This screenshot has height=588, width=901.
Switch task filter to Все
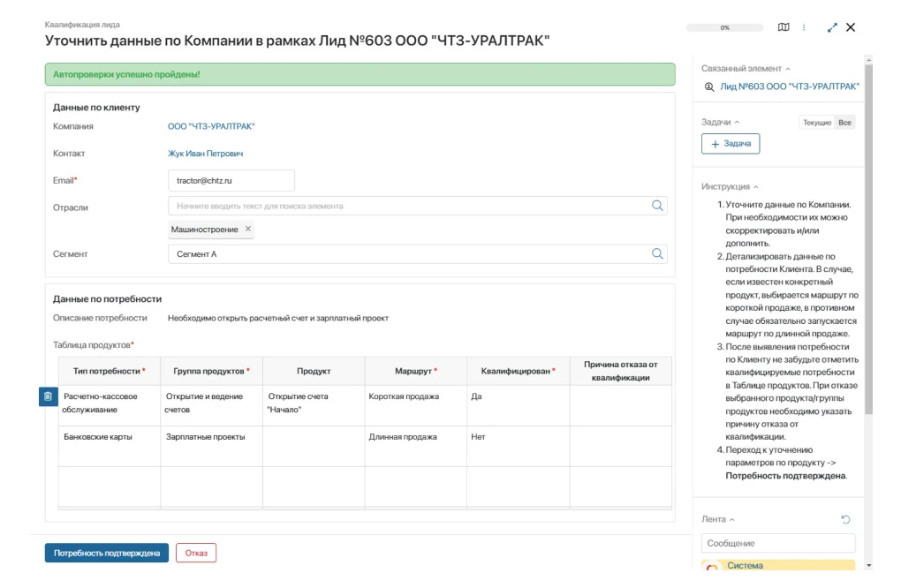845,123
